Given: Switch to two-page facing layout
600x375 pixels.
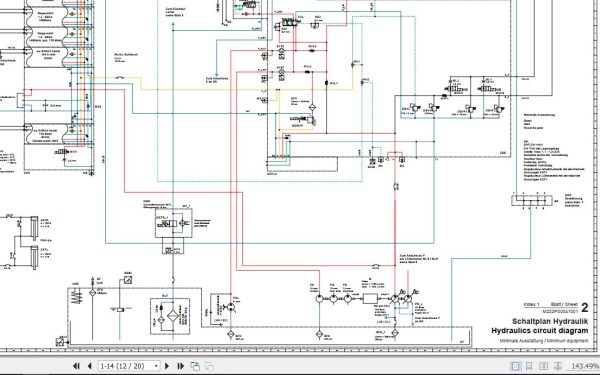Looking at the screenshot, I should [543, 366].
